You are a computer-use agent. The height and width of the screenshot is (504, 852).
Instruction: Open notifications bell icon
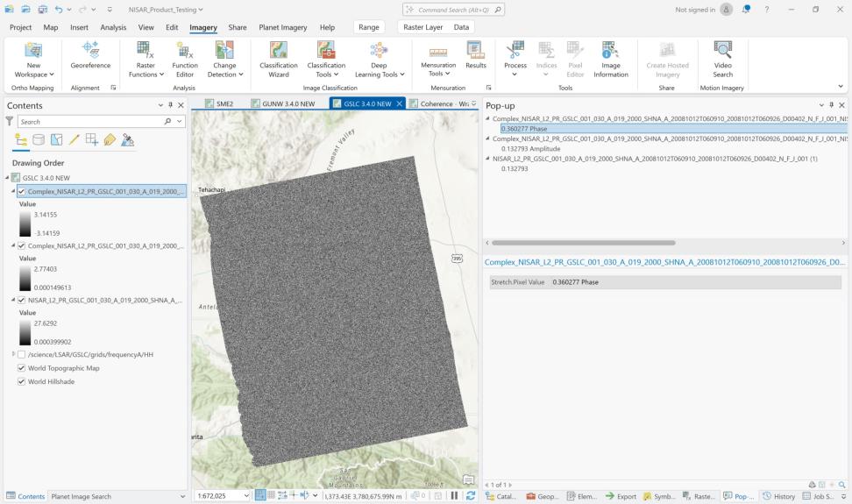[746, 10]
